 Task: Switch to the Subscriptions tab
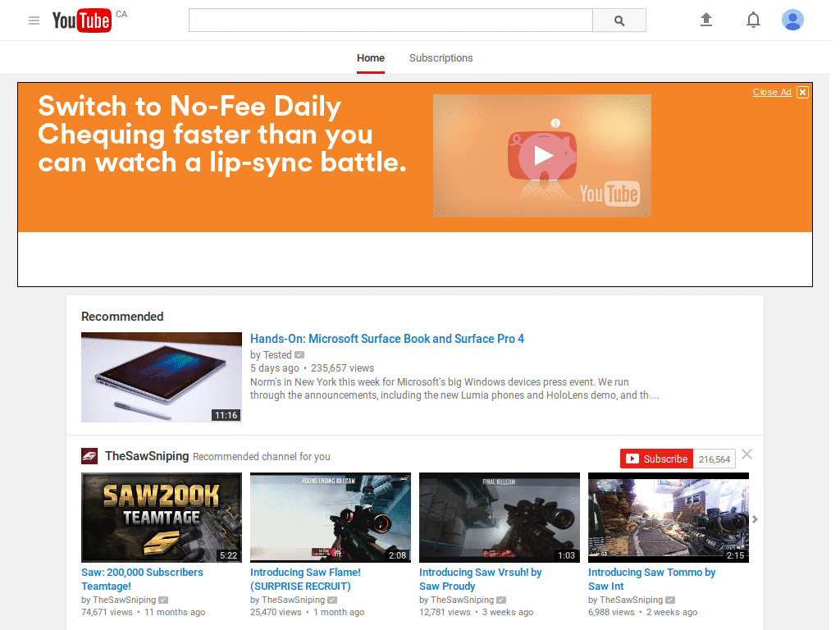point(441,58)
